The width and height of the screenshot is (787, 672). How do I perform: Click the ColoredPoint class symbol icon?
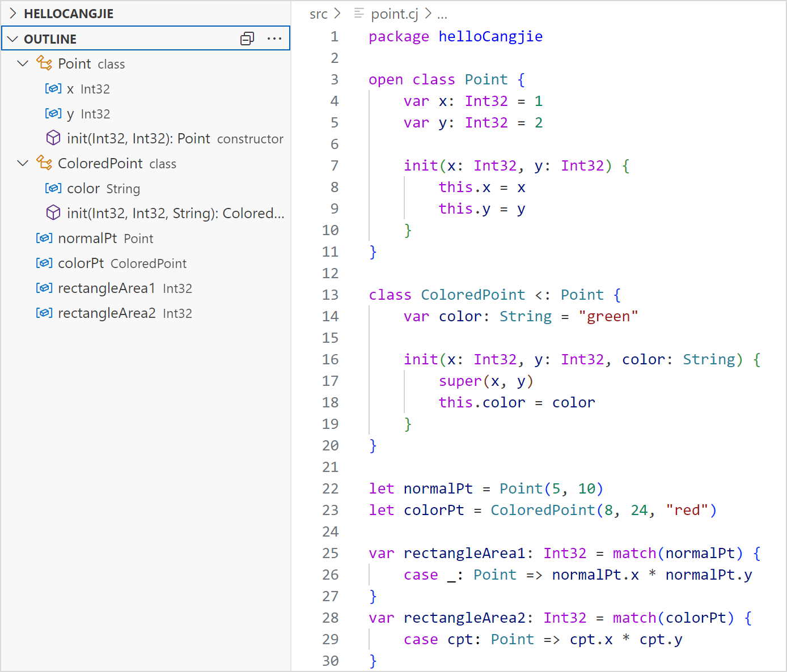click(x=44, y=163)
